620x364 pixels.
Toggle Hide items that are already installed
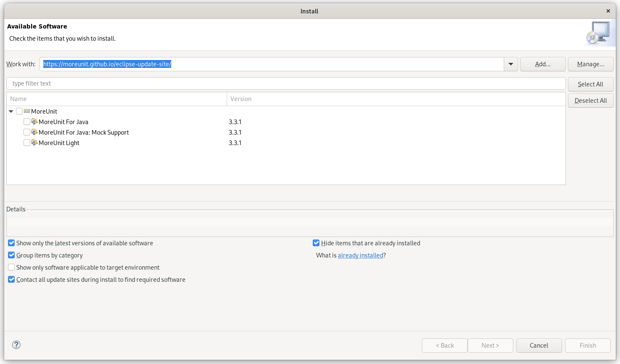[316, 243]
